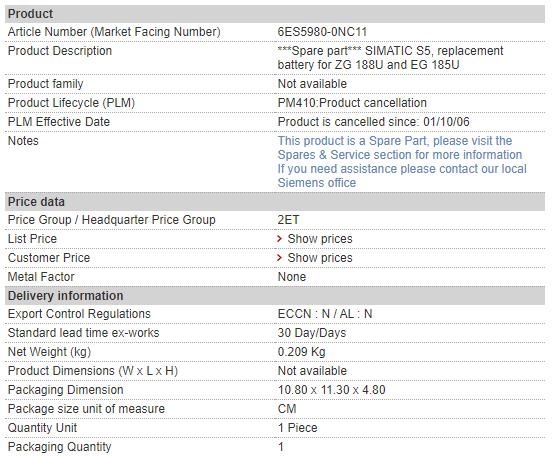Click the contact local Siemens office link

pos(402,176)
